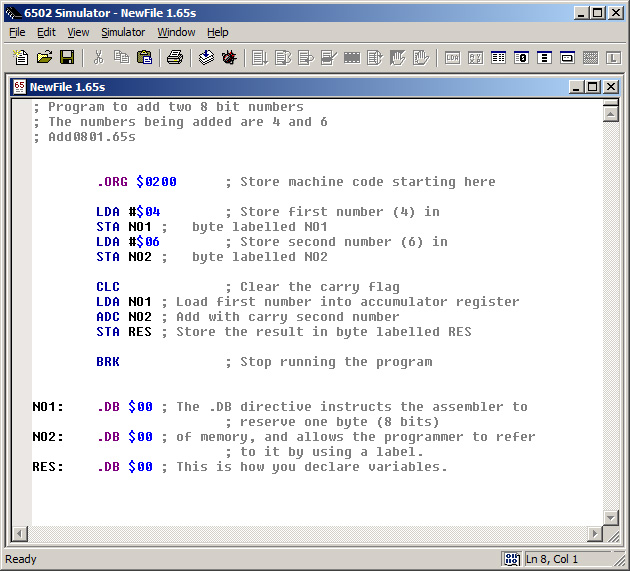Click the horizontal scrollbar right arrow
This screenshot has width=630, height=571.
(594, 533)
